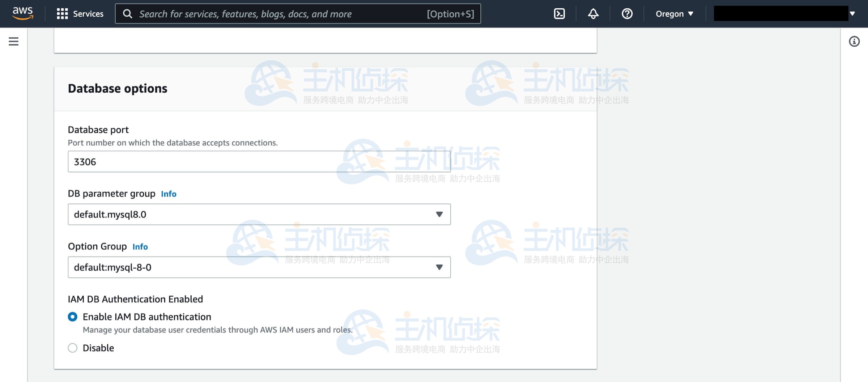Screen dimensions: 868x382
Task: Select Enable IAM DB authentication radio button
Action: coord(73,317)
